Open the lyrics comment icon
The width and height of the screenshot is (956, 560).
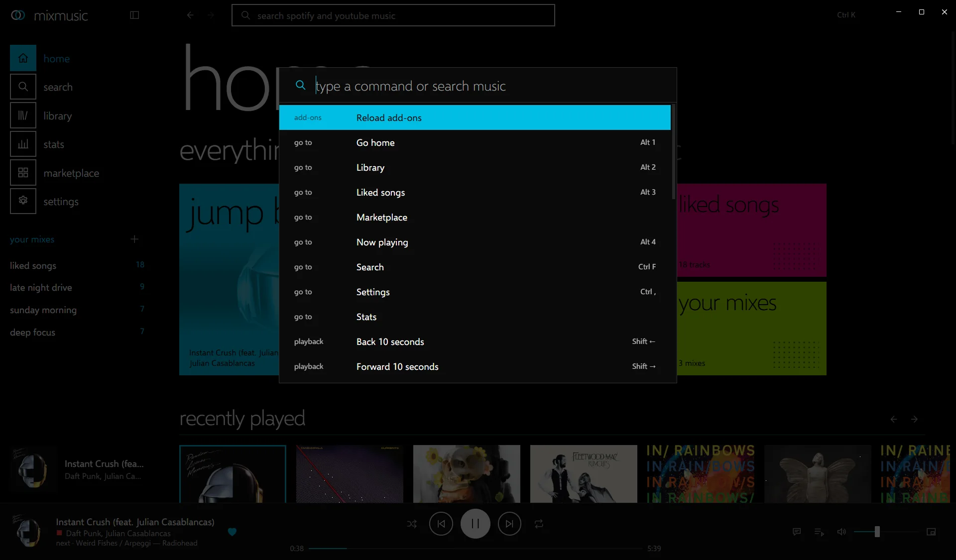(797, 532)
